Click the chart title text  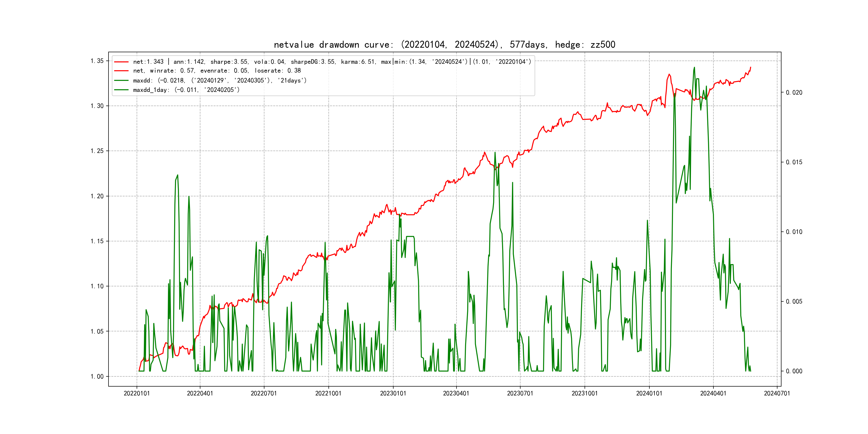pyautogui.click(x=444, y=44)
